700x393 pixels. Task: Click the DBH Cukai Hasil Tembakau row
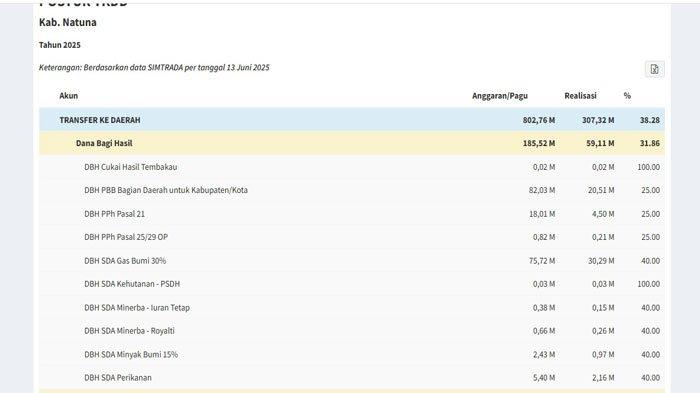tap(352, 167)
